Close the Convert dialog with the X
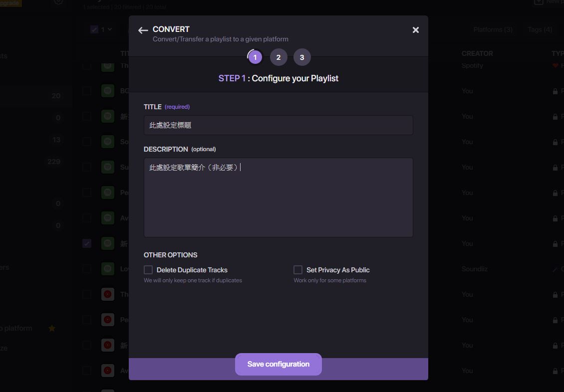This screenshot has height=392, width=564. click(415, 30)
